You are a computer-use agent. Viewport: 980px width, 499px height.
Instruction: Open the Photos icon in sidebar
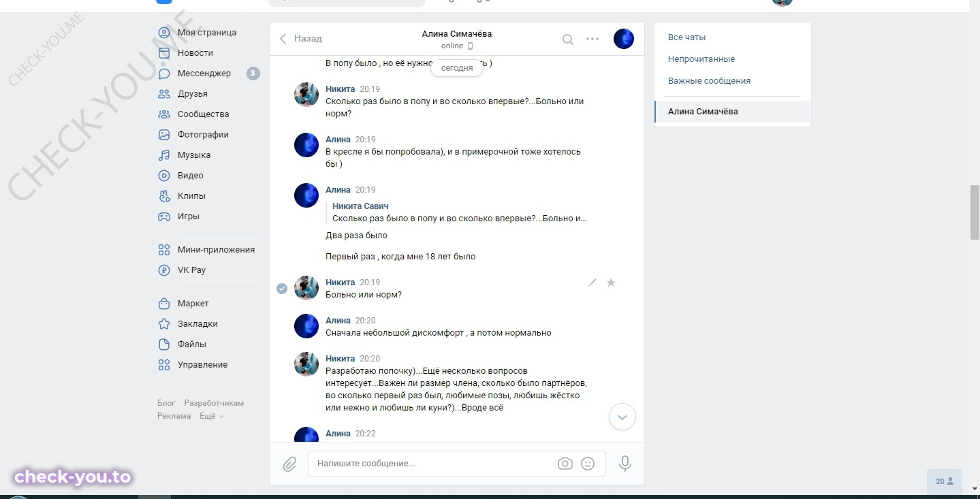click(x=164, y=135)
